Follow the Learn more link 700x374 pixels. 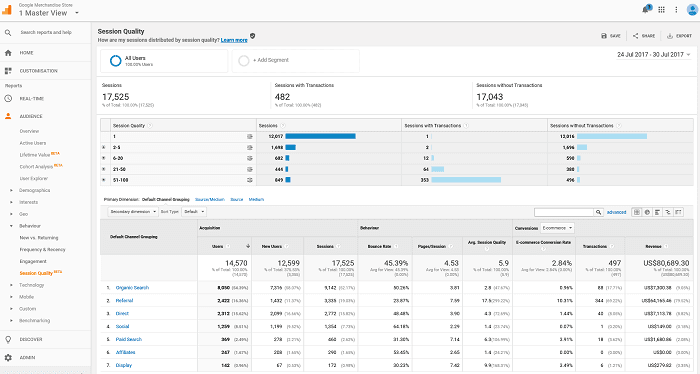pyautogui.click(x=234, y=40)
